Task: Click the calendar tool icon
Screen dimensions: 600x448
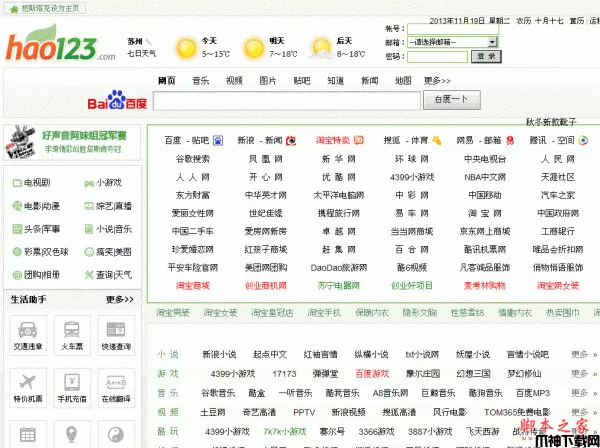Action: [28, 435]
